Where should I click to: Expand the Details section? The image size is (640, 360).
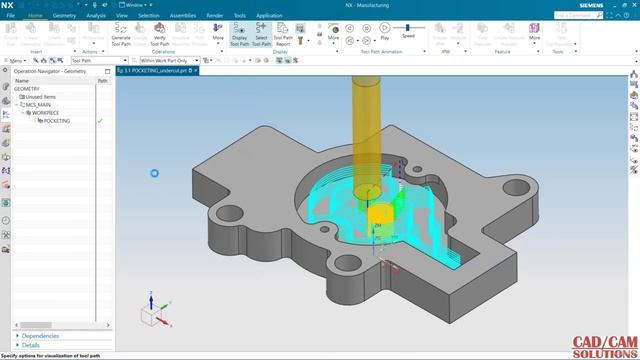[30, 345]
